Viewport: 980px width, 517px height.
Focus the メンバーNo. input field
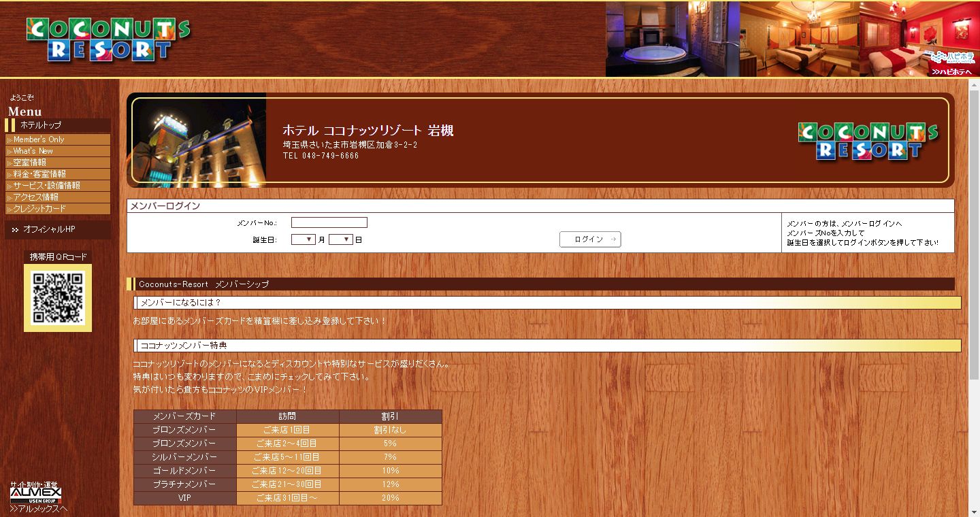click(329, 222)
